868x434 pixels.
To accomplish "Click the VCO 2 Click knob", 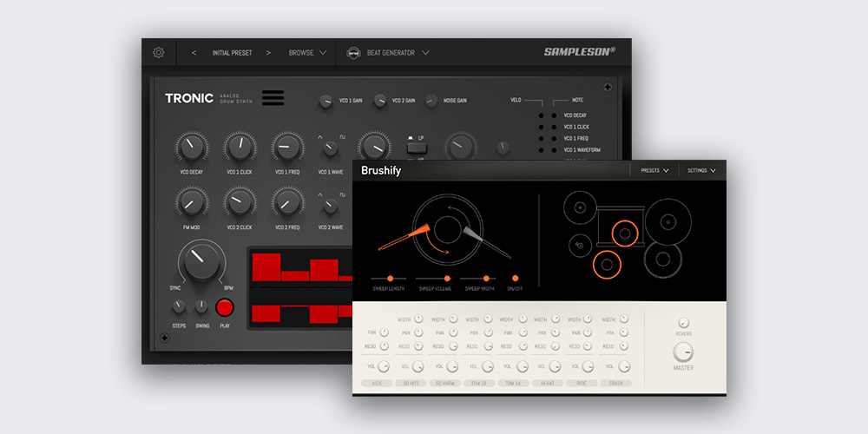I will [x=240, y=202].
